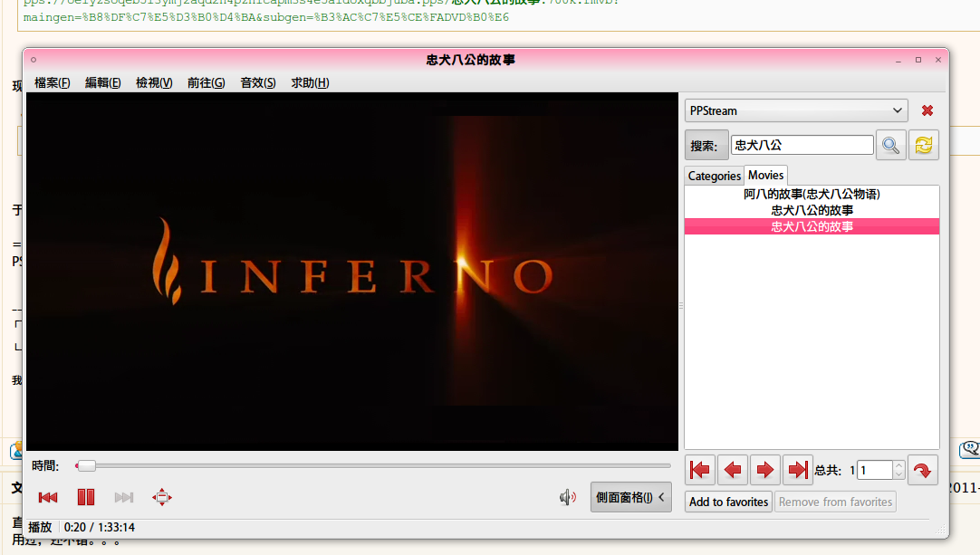980x555 pixels.
Task: Open the 求助(H) menu
Action: pos(310,83)
